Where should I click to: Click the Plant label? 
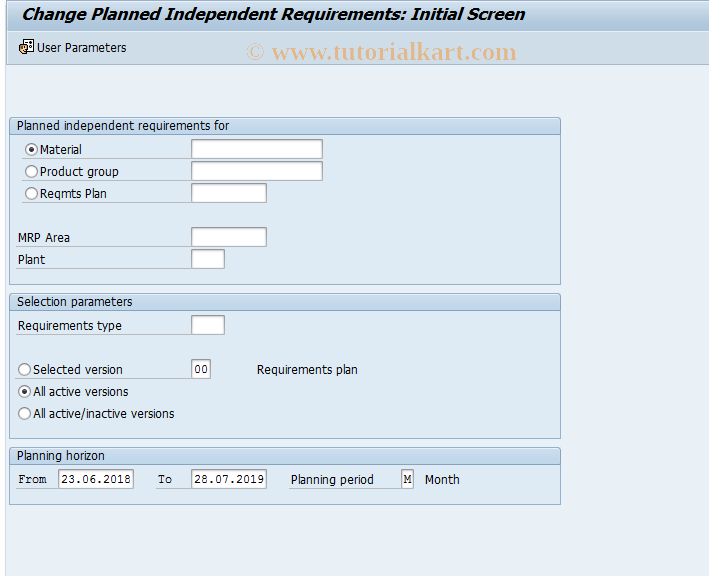(31, 260)
